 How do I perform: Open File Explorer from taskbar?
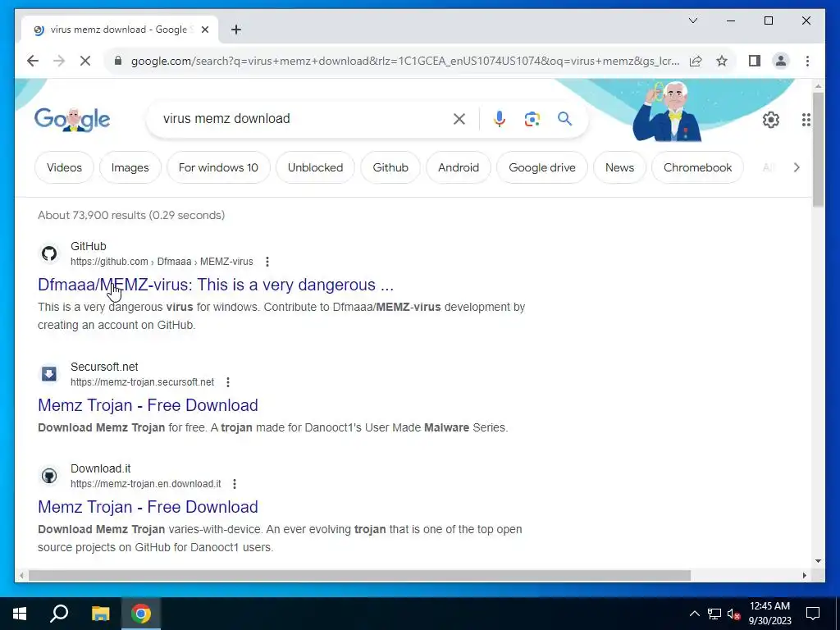click(100, 614)
